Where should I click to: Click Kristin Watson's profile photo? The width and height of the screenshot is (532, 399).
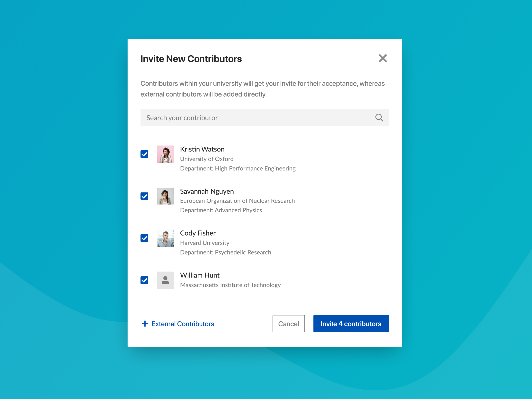point(165,154)
